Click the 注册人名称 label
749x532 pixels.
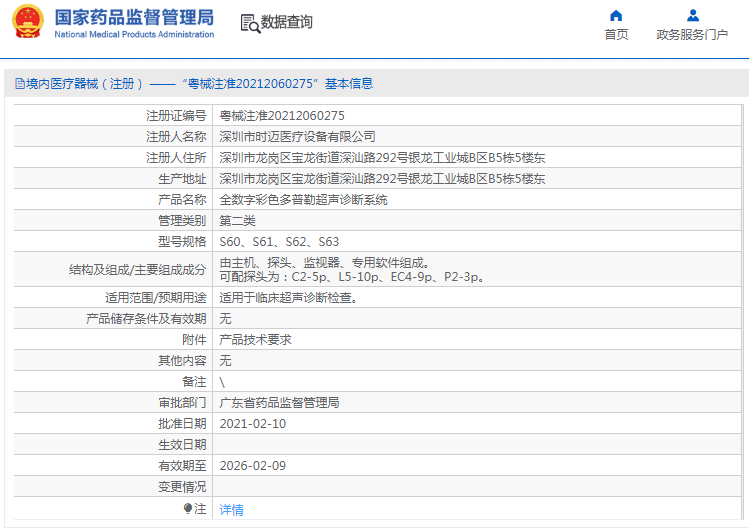(x=176, y=137)
